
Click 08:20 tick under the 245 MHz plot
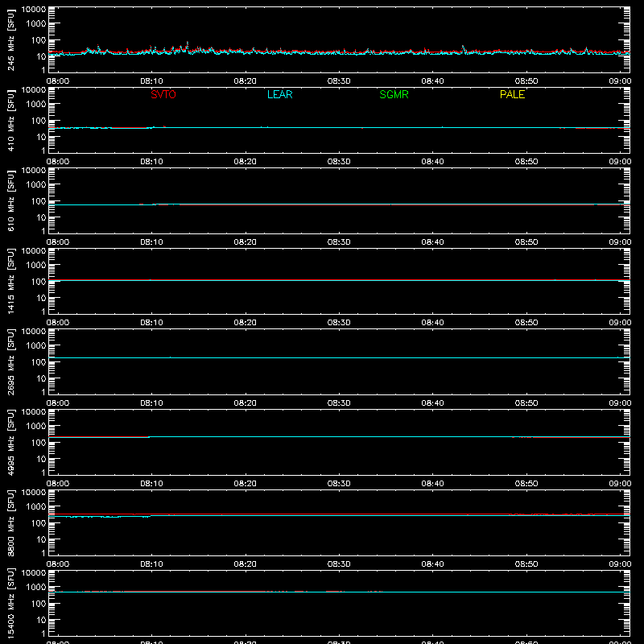(246, 81)
